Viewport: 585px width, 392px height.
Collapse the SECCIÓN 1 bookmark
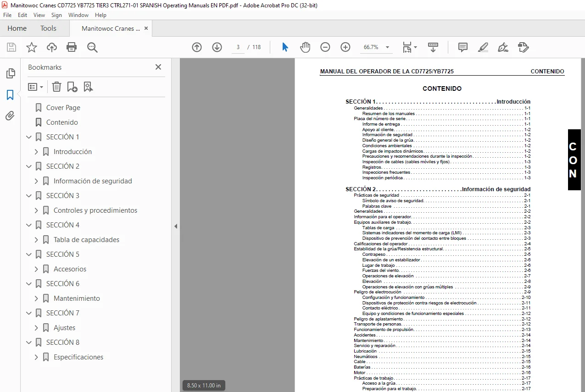click(29, 137)
